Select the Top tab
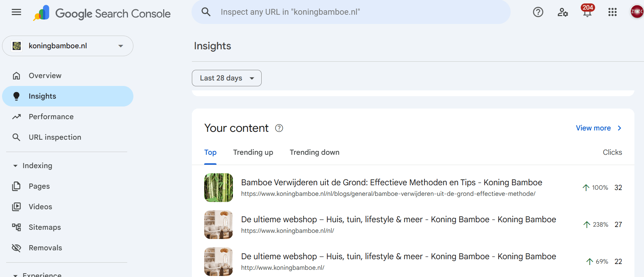 (210, 152)
